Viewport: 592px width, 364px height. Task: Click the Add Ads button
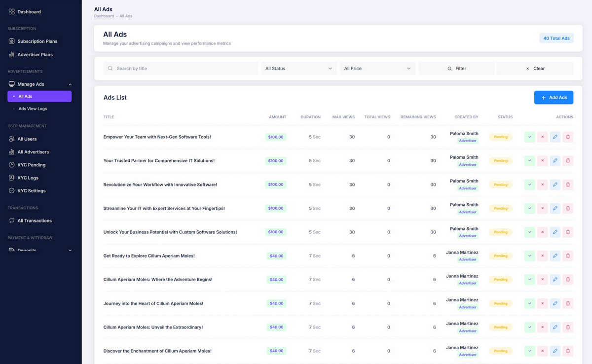pos(554,98)
